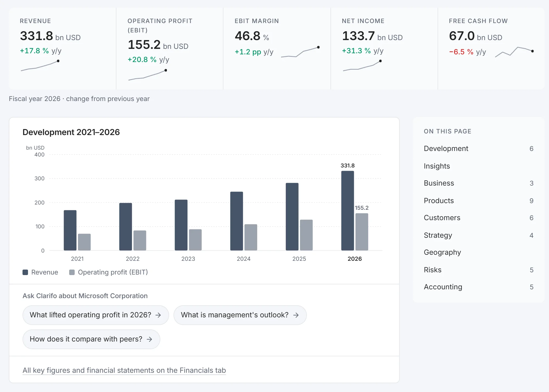Click the Net Income sparkline
This screenshot has height=392, width=549.
point(362,66)
